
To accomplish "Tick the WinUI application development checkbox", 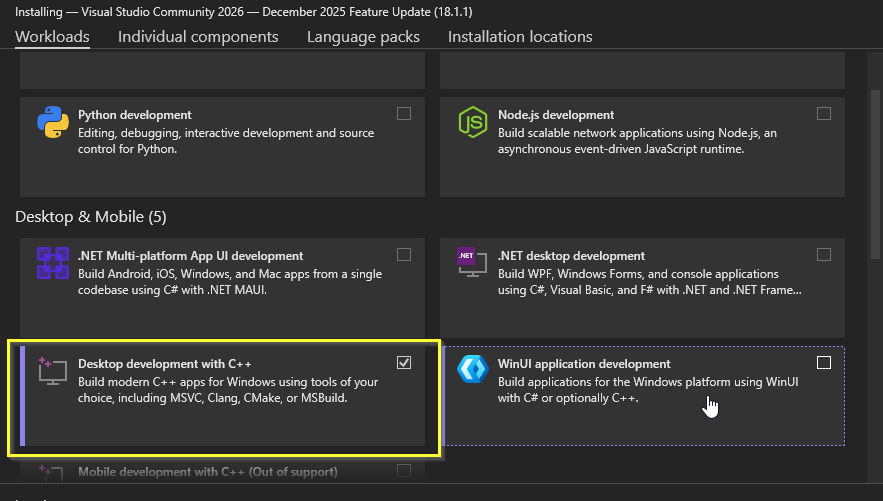I will [824, 362].
